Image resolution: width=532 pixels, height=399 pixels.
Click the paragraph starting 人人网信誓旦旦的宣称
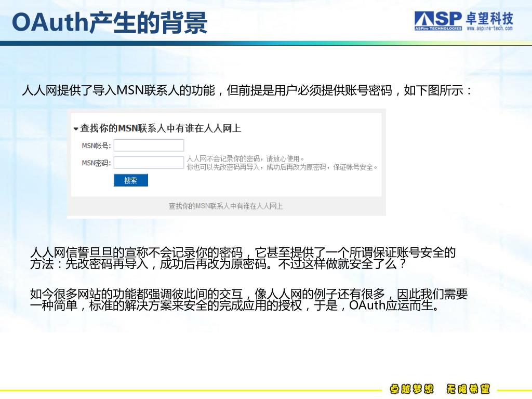click(243, 258)
